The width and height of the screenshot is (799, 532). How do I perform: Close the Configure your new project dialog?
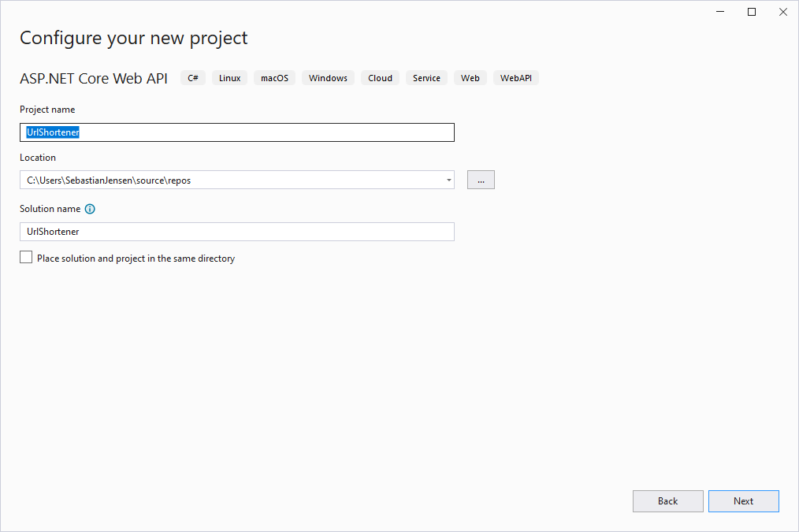[782, 12]
